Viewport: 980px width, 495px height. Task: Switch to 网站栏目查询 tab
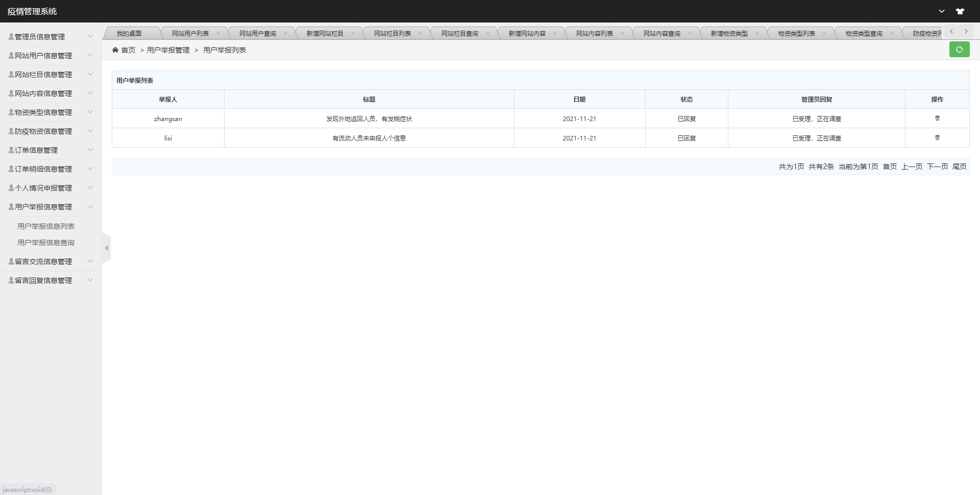pos(459,33)
